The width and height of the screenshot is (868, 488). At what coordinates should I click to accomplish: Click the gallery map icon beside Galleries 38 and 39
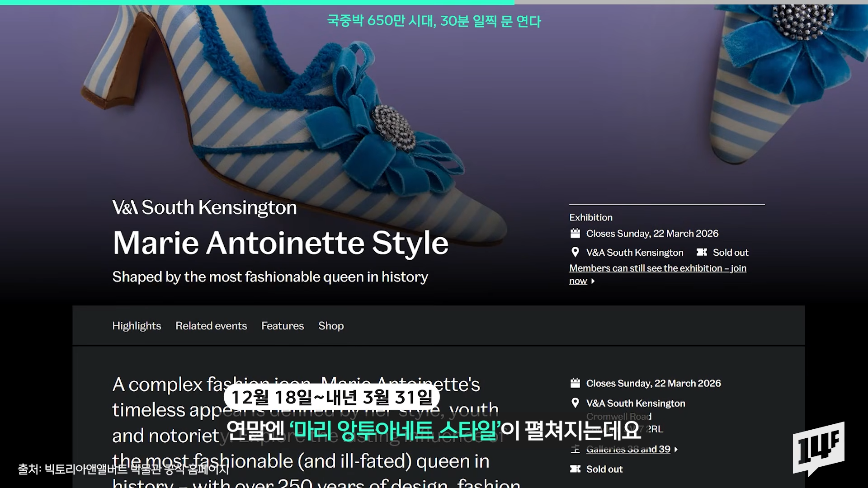[x=575, y=449]
